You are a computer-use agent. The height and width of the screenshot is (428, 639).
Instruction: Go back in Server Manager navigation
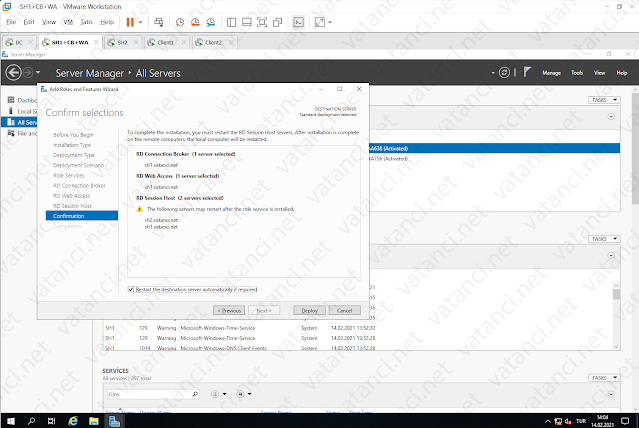13,73
